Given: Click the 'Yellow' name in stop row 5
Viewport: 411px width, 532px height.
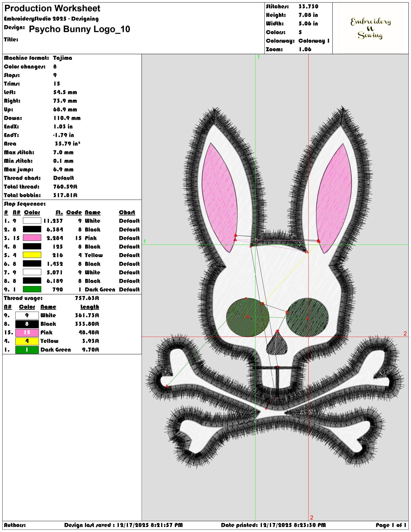Looking at the screenshot, I should [94, 255].
